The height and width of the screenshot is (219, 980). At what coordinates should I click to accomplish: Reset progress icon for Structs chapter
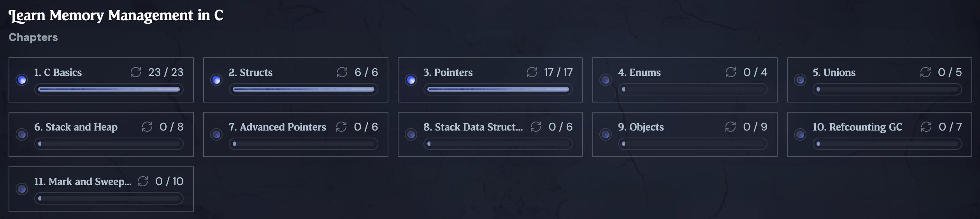click(342, 72)
